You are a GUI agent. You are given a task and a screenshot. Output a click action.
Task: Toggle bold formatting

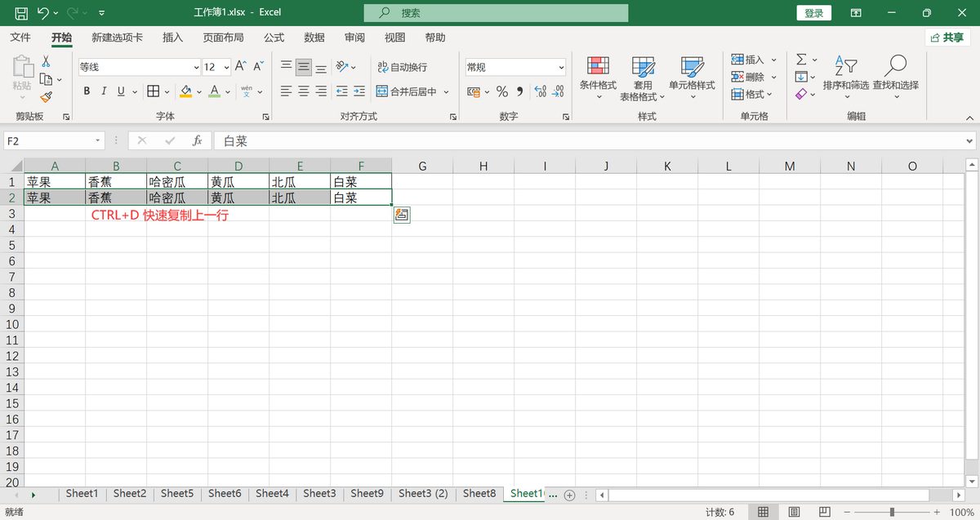coord(87,91)
